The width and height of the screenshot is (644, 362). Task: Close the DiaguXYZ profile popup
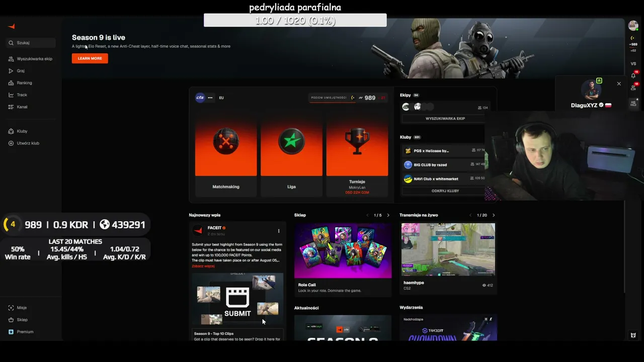(619, 84)
